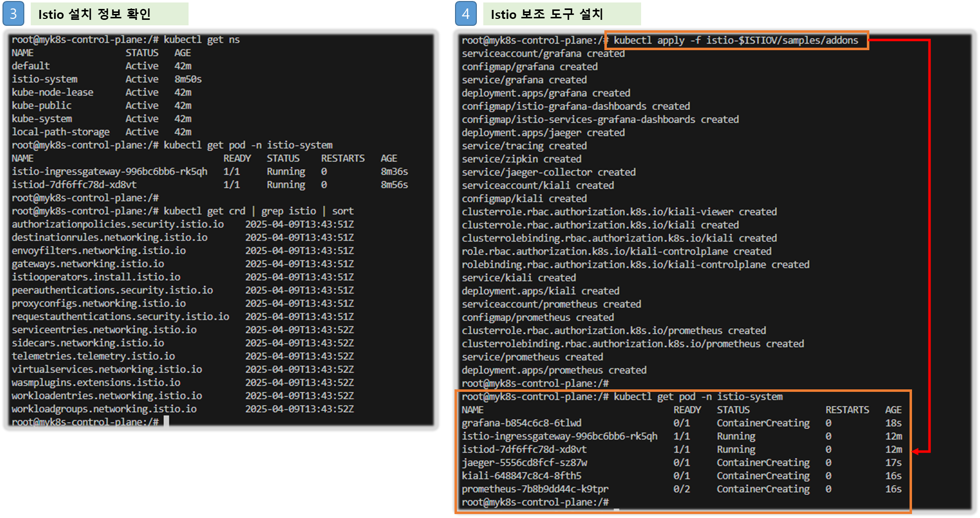This screenshot has width=980, height=518.
Task: Click virtualservices.networking.istio.io CRD
Action: coord(107,370)
